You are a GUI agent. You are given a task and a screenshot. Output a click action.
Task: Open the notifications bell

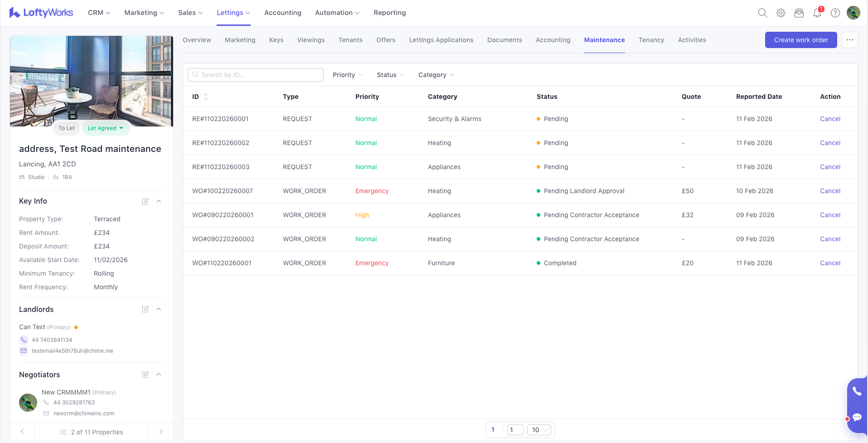(817, 13)
